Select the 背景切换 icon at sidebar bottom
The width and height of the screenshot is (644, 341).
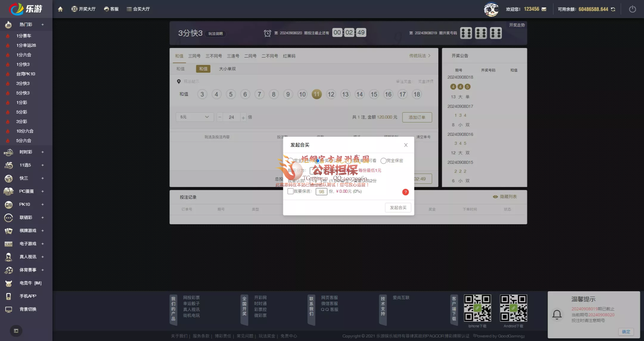click(x=8, y=309)
